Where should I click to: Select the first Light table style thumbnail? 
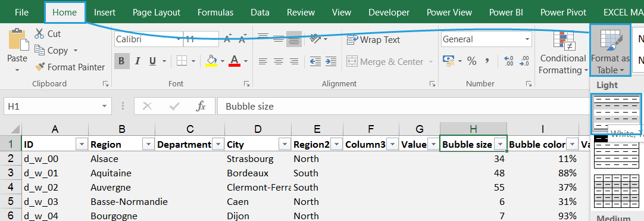click(x=615, y=113)
